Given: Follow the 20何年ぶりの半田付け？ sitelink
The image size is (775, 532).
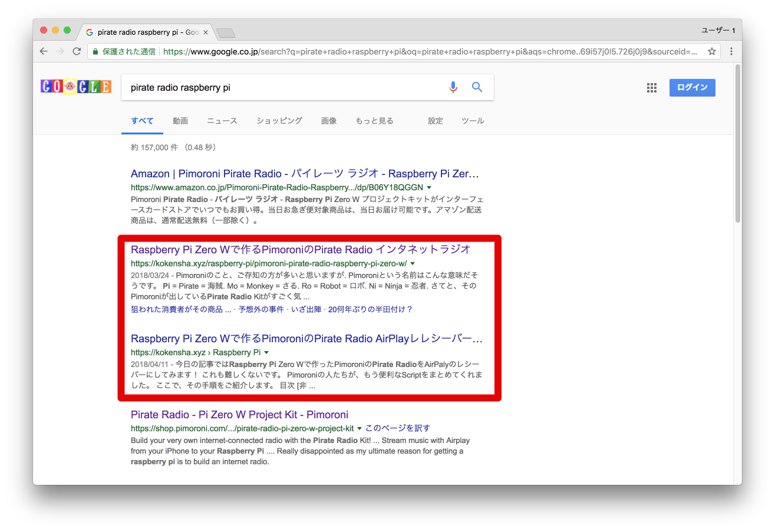Looking at the screenshot, I should (x=370, y=309).
